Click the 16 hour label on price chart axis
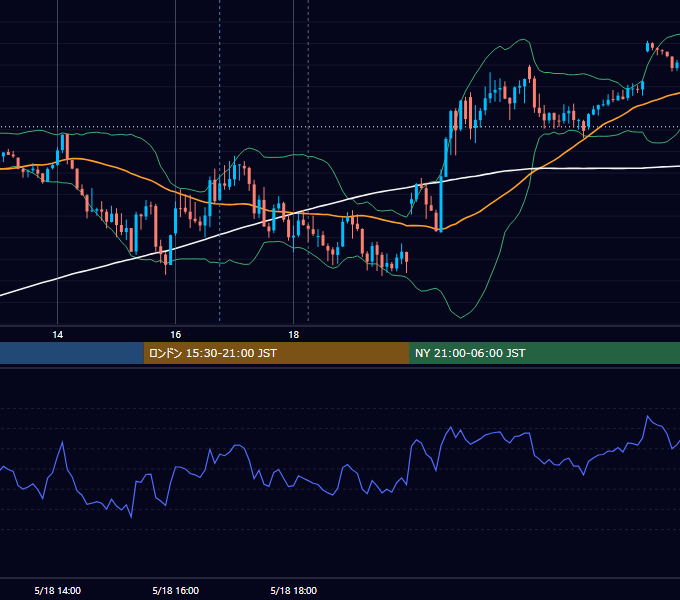This screenshot has width=680, height=600. (x=176, y=335)
